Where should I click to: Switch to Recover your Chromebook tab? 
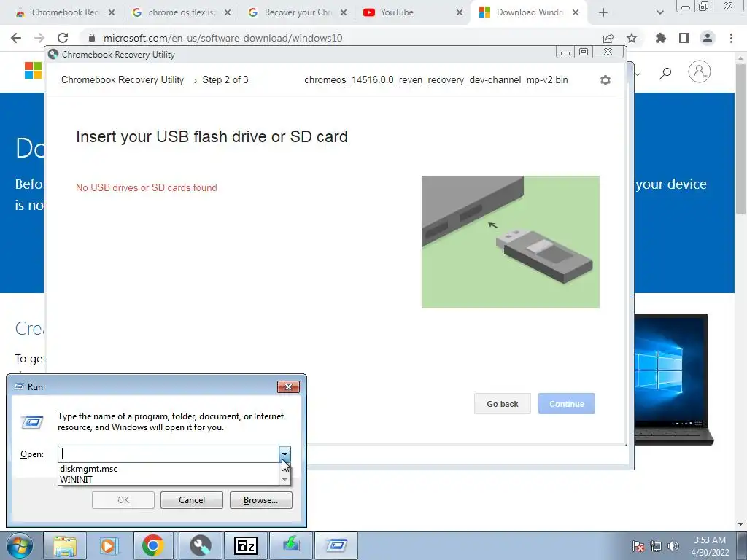click(298, 12)
